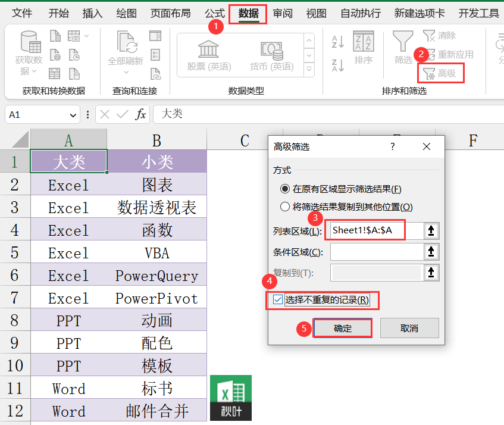504x425 pixels.
Task: Open the queries and connections pane
Action: point(155,36)
